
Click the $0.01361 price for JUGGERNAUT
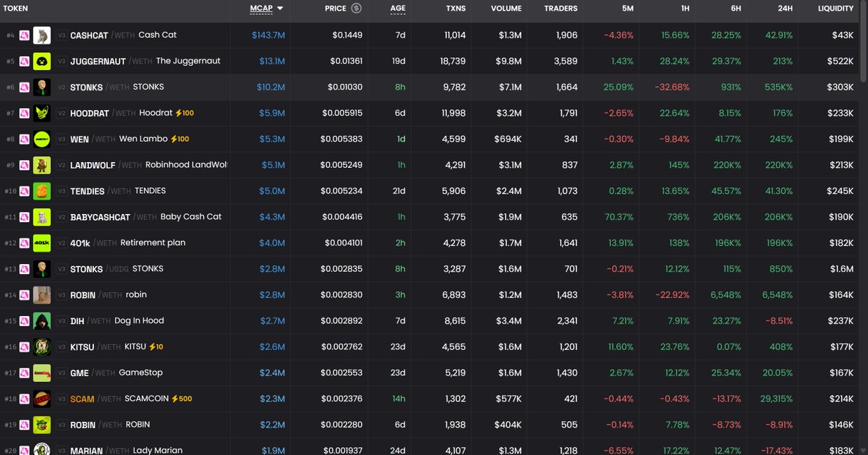tap(346, 61)
